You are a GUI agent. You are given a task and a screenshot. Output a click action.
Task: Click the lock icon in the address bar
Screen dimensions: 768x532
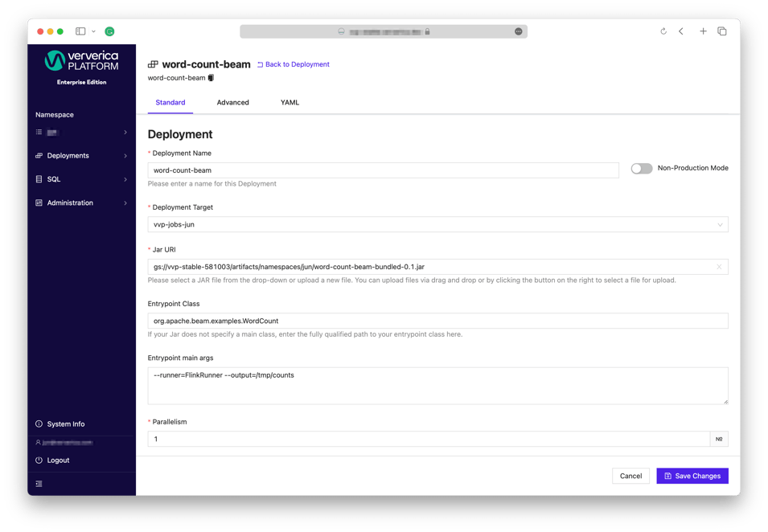pyautogui.click(x=427, y=32)
